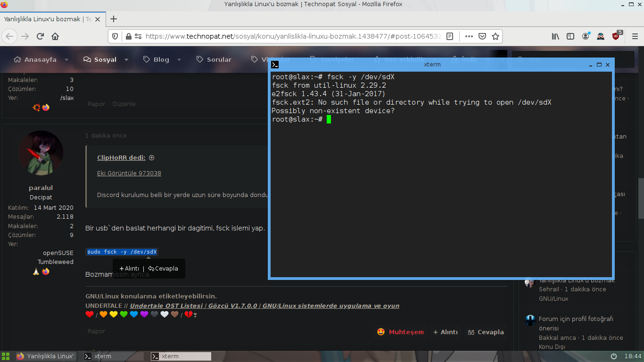Open the power button in the taskbar
644x362 pixels.
pyautogui.click(x=614, y=356)
